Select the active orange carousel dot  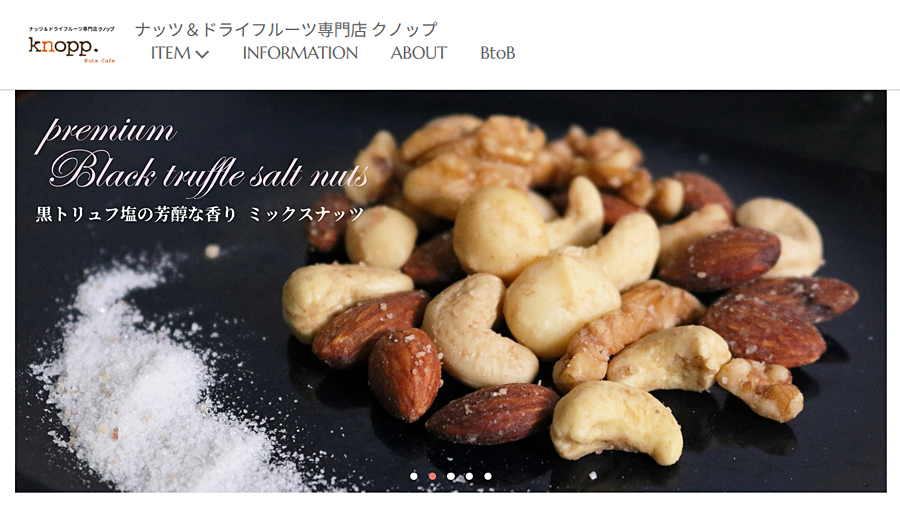click(432, 476)
